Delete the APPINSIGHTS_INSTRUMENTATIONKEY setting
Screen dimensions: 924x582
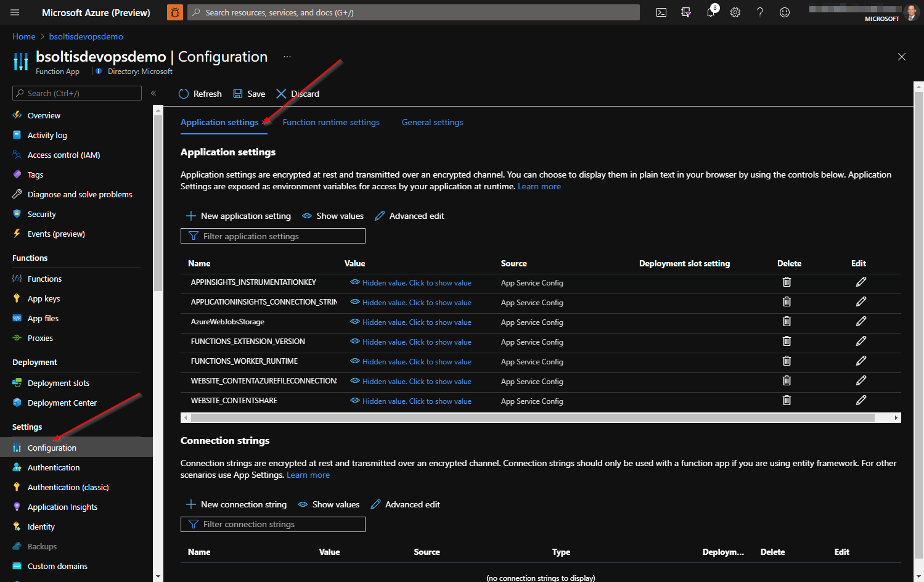pyautogui.click(x=787, y=282)
